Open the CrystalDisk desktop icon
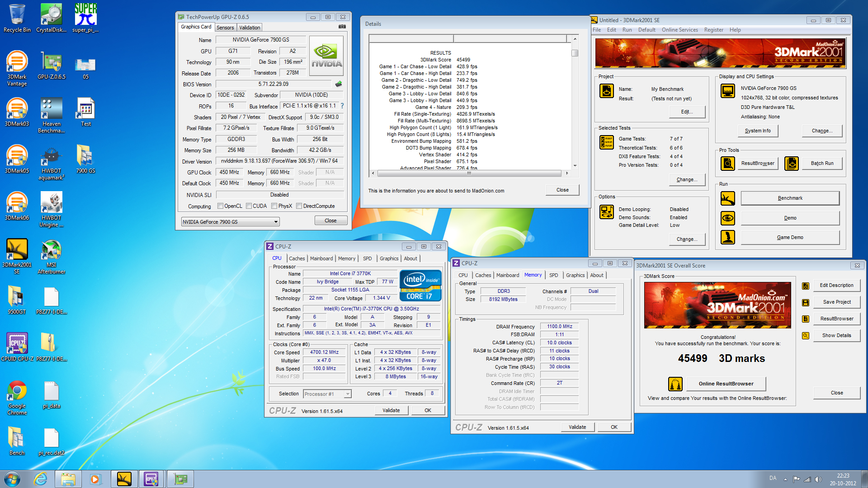The image size is (868, 488). 51,18
